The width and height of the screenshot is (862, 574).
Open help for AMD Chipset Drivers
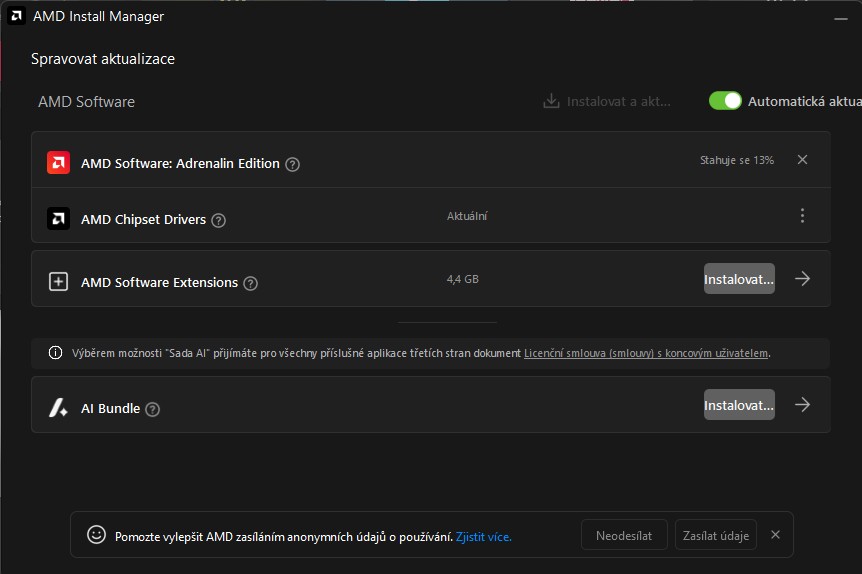[218, 220]
